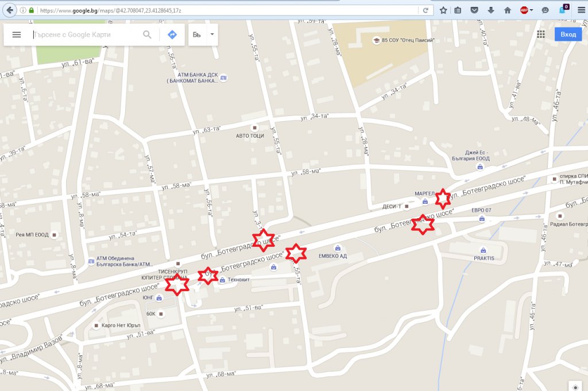Click the 60К place marker
The height and width of the screenshot is (391, 588).
pos(161,313)
